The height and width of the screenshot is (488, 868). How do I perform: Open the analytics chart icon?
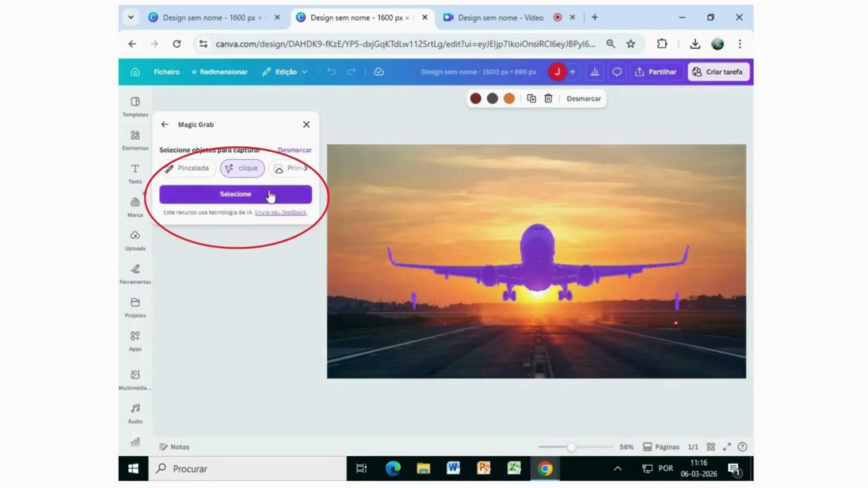click(595, 72)
